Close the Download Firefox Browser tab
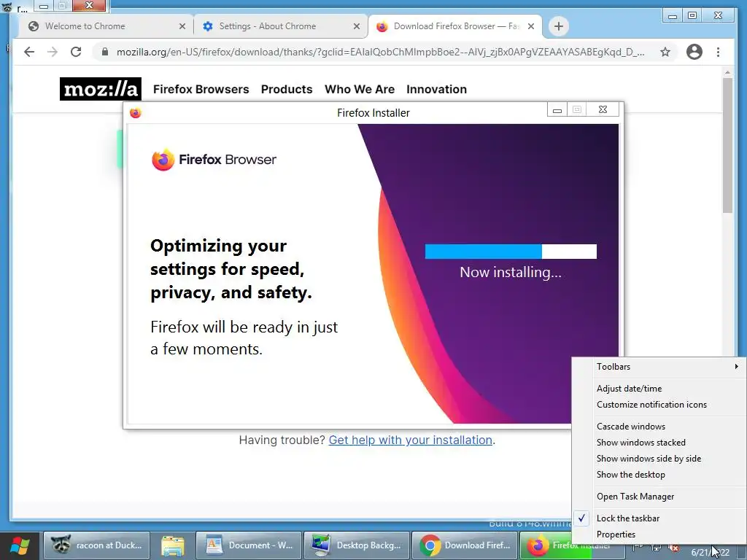747x560 pixels. coord(531,26)
